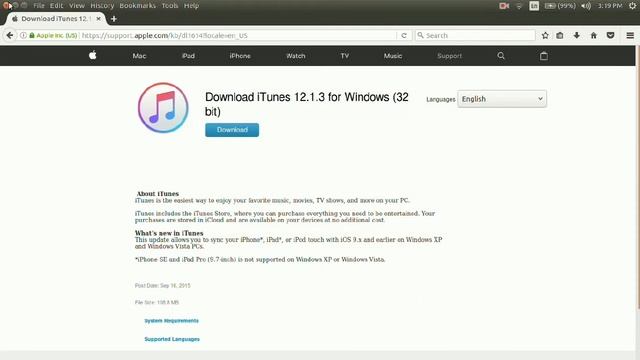Open the downloads arrow in the toolbar
The width and height of the screenshot is (640, 360).
pyautogui.click(x=576, y=36)
